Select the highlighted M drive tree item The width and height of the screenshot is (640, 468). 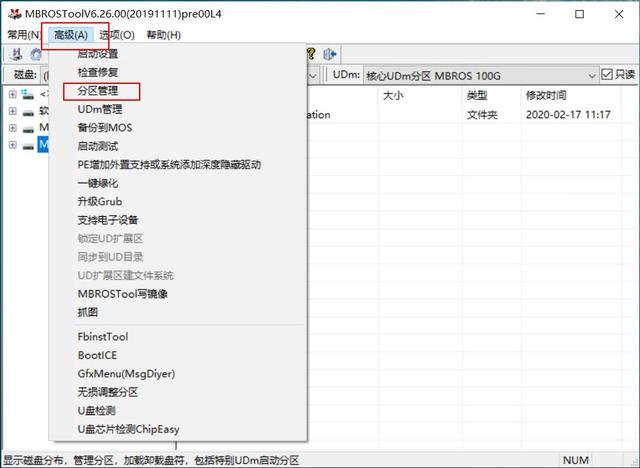[43, 144]
